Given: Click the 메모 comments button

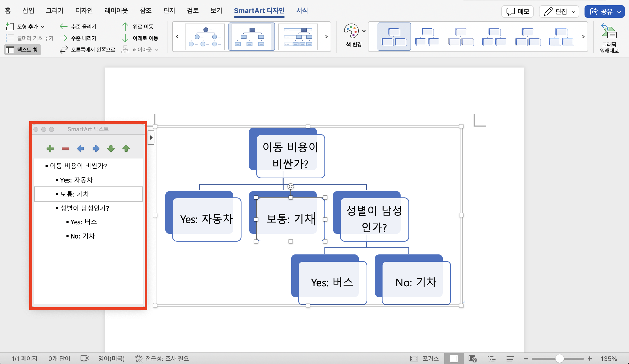Looking at the screenshot, I should click(518, 12).
